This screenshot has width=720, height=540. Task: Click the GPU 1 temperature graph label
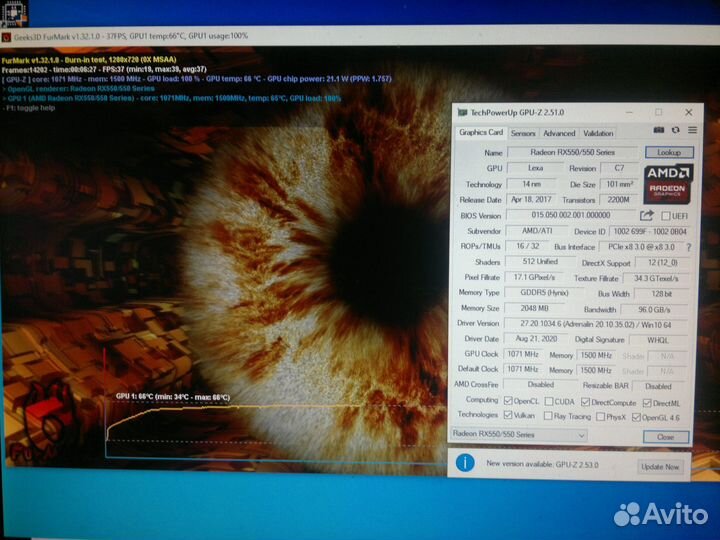[x=173, y=397]
